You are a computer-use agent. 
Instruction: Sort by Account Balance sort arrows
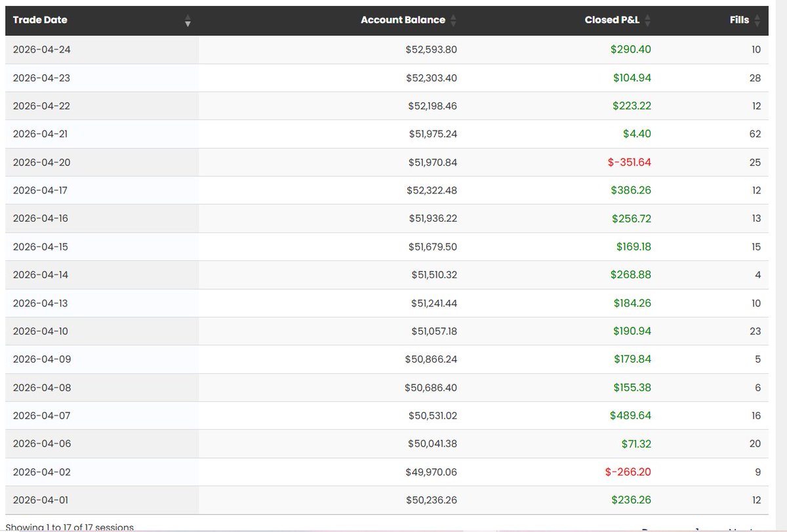[453, 20]
